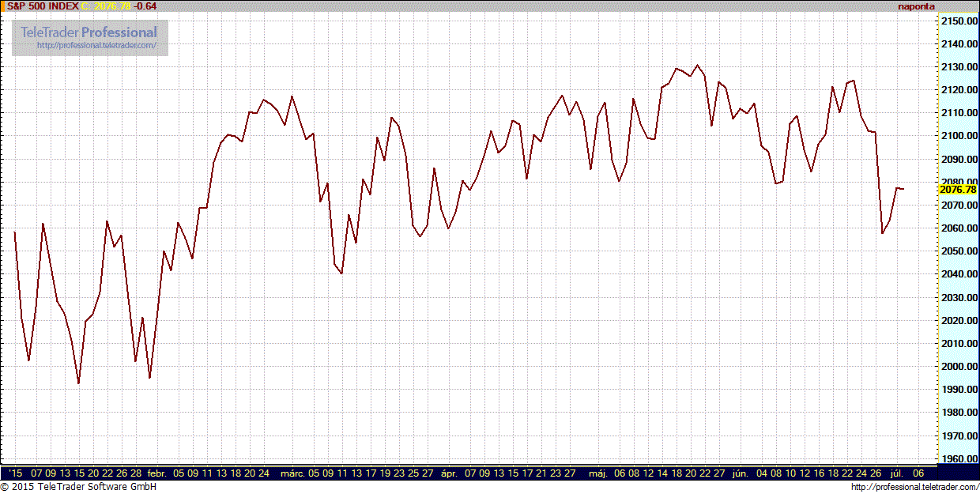Click the 2150.00 price axis label
The width and height of the screenshot is (980, 494).
click(x=959, y=21)
